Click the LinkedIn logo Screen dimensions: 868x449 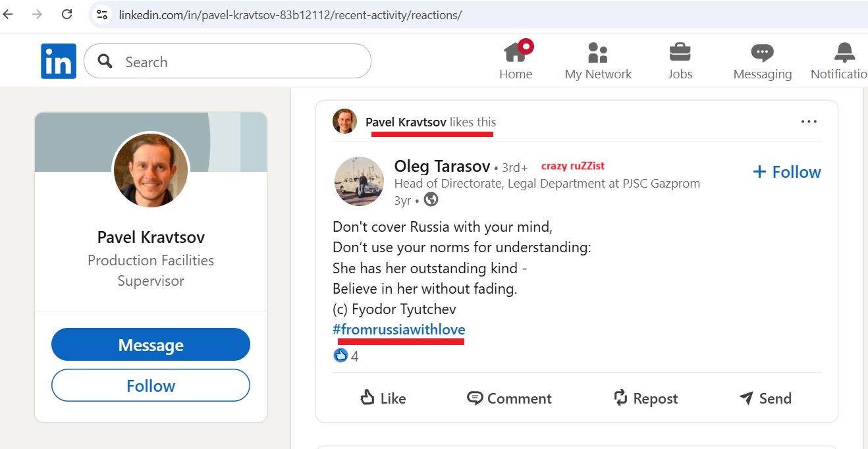[58, 61]
